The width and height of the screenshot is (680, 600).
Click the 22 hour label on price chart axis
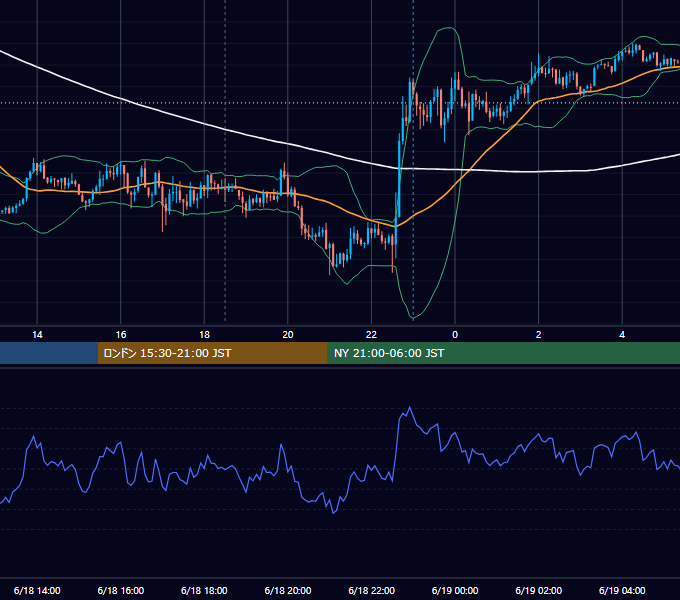(371, 335)
